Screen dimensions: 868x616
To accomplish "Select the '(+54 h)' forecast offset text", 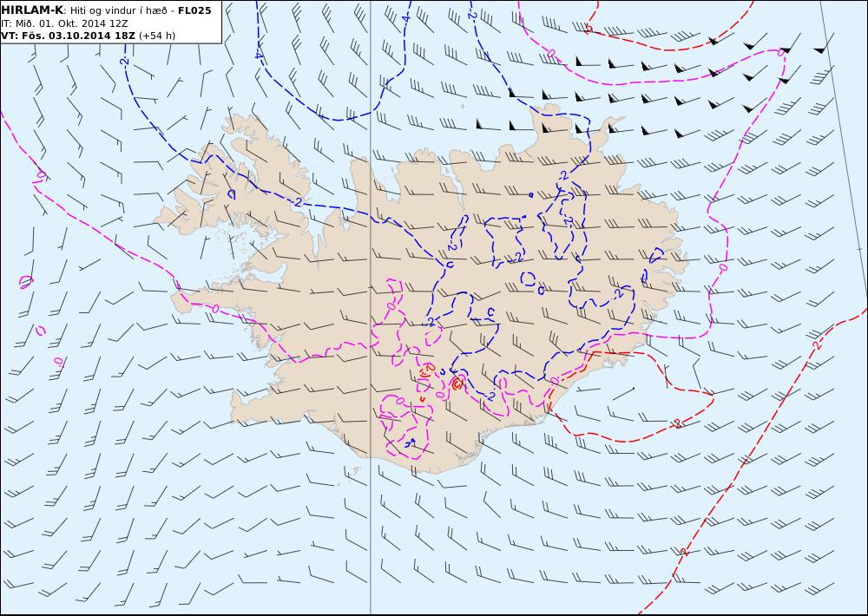I will pos(157,36).
